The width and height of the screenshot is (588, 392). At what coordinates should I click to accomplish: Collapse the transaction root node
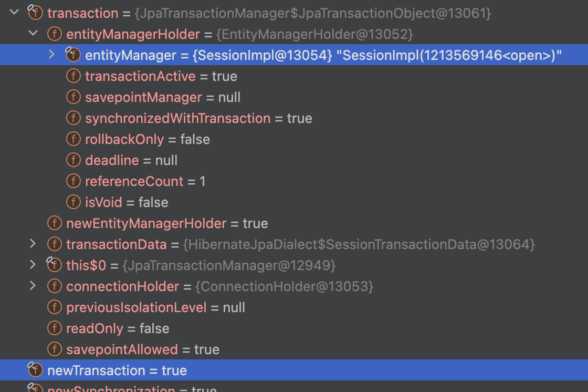coord(14,13)
